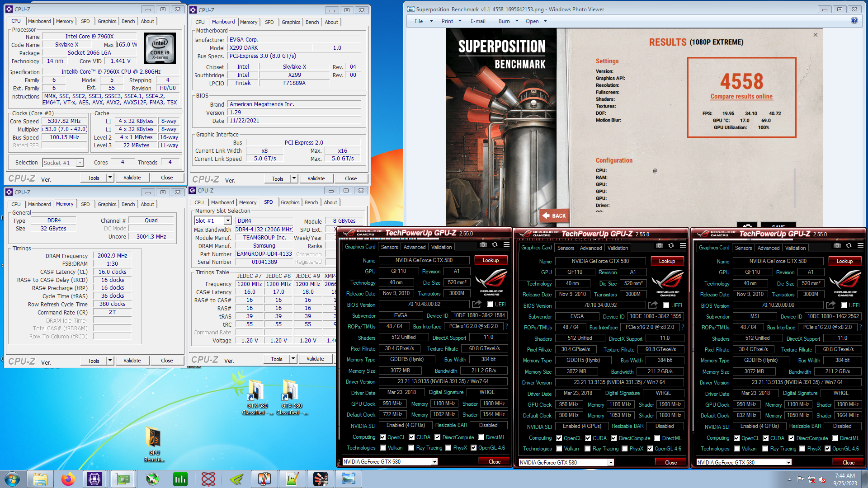Toggle the Vulkan checkbox in the GPU-Z window with Device ID 3842 1584
This screenshot has width=868, height=488.
pos(383,448)
